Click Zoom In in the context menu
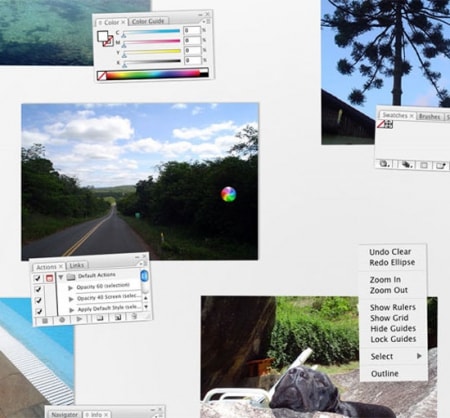450x418 pixels. (385, 279)
